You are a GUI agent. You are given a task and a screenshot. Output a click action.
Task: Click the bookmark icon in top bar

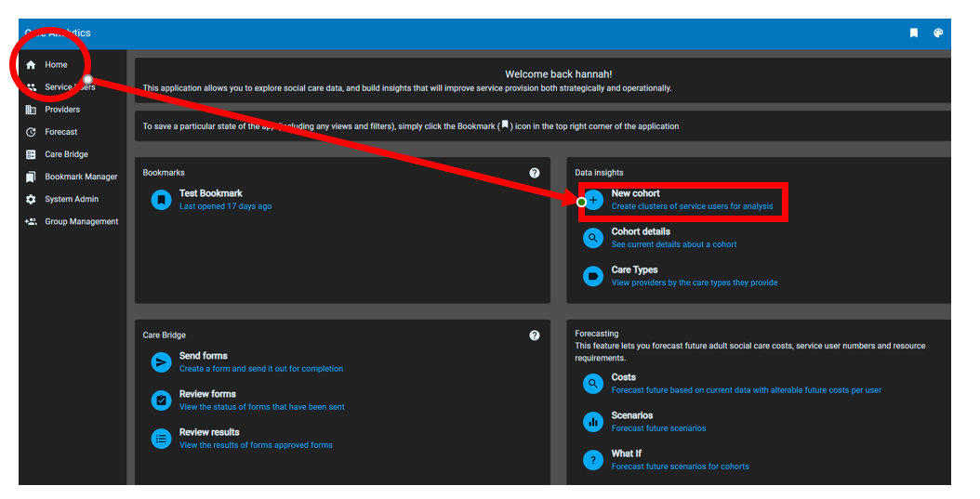pos(914,33)
